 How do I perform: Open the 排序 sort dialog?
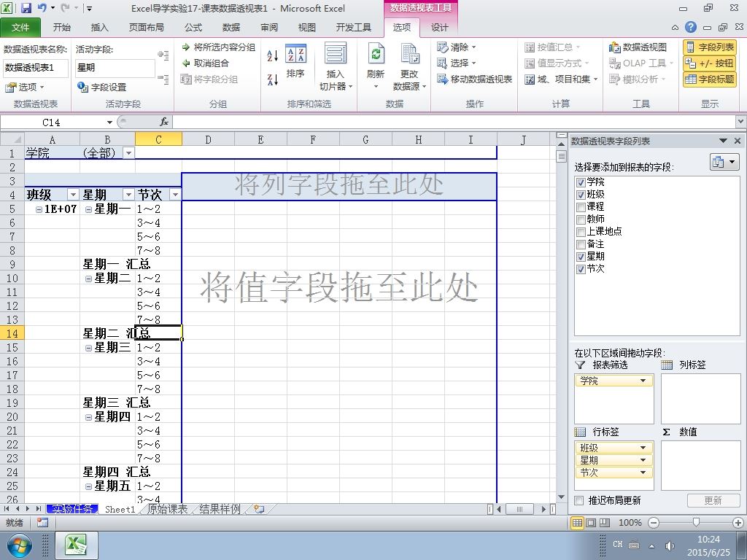(296, 61)
